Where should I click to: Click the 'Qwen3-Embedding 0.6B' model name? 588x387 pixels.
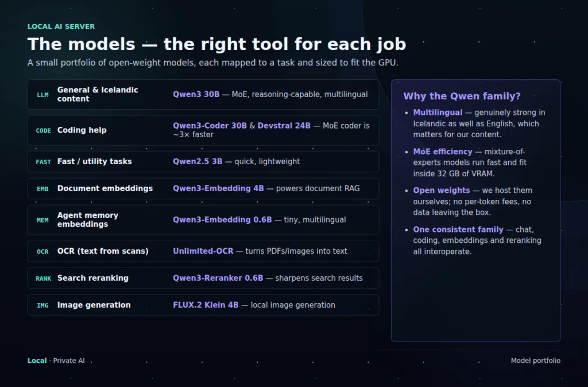(222, 220)
